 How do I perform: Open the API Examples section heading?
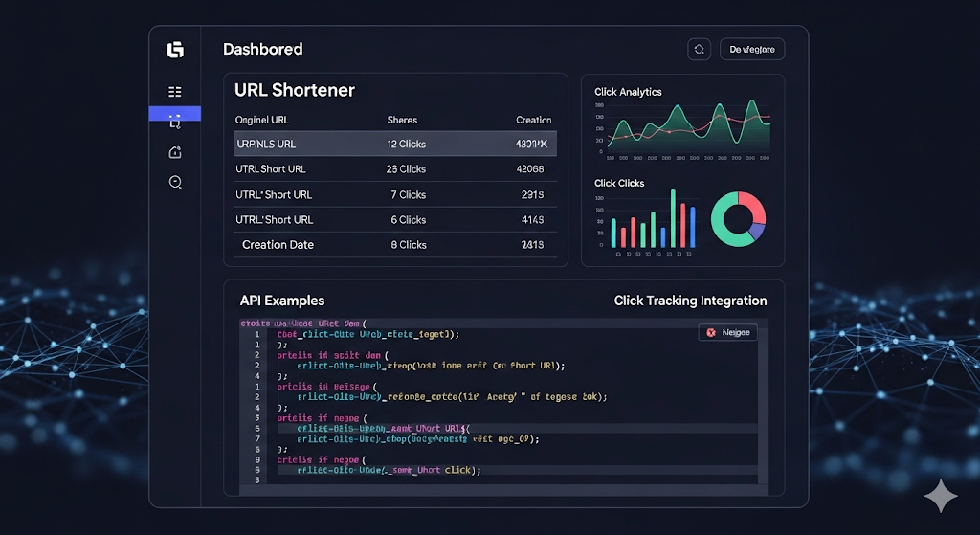point(282,301)
